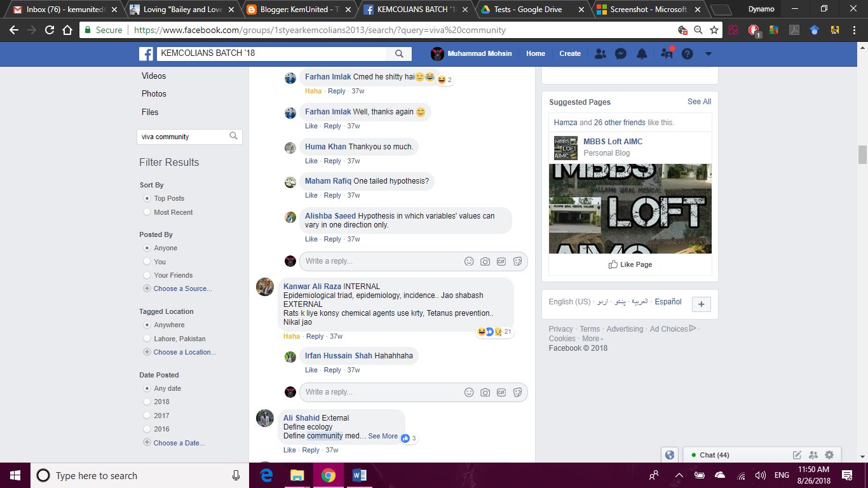Open MBBS Loft AIMC page link
Image resolution: width=868 pixels, height=488 pixels.
[x=613, y=142]
